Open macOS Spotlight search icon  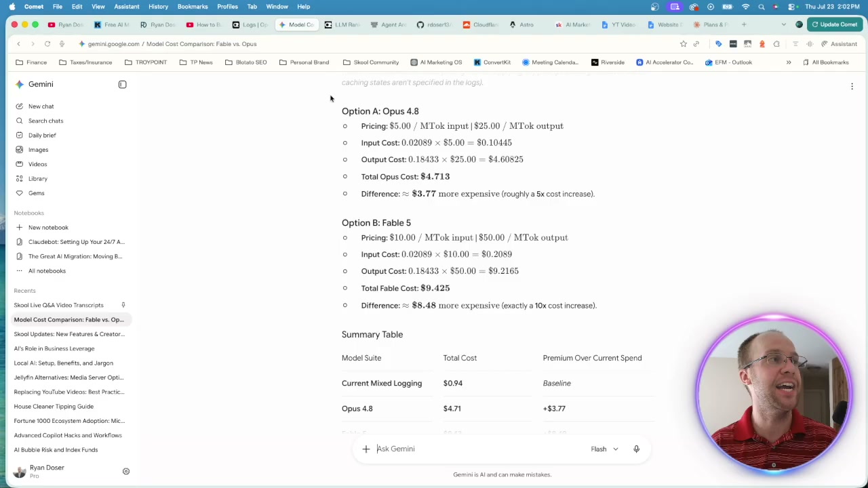(761, 7)
